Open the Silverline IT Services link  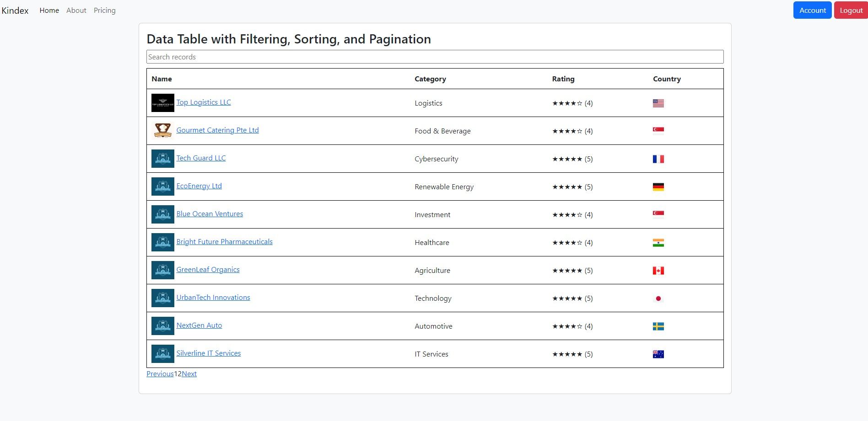point(209,353)
